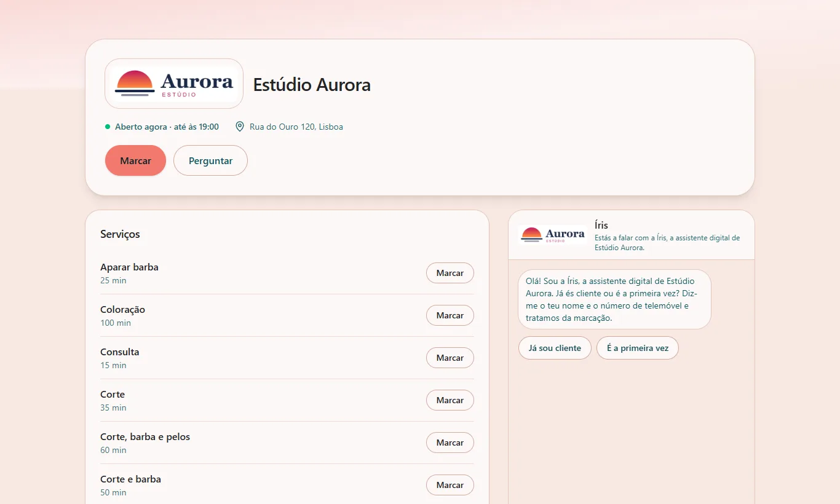Click the '25 min' duration under Aparar barba
This screenshot has width=840, height=504.
[113, 280]
